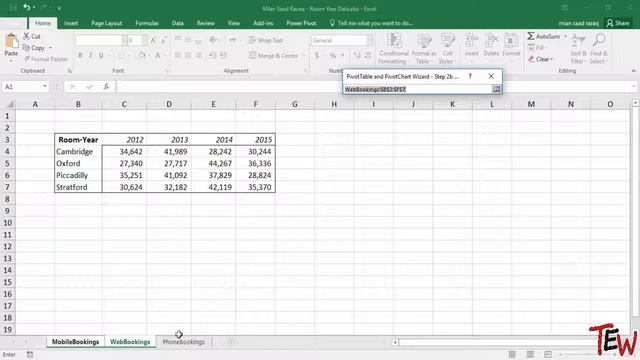Expand the Name Box dropdown arrow
The height and width of the screenshot is (360, 640).
point(44,87)
